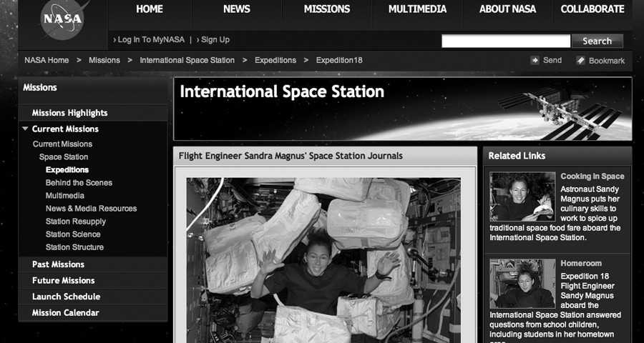
Task: Open the HOME menu
Action: click(150, 9)
